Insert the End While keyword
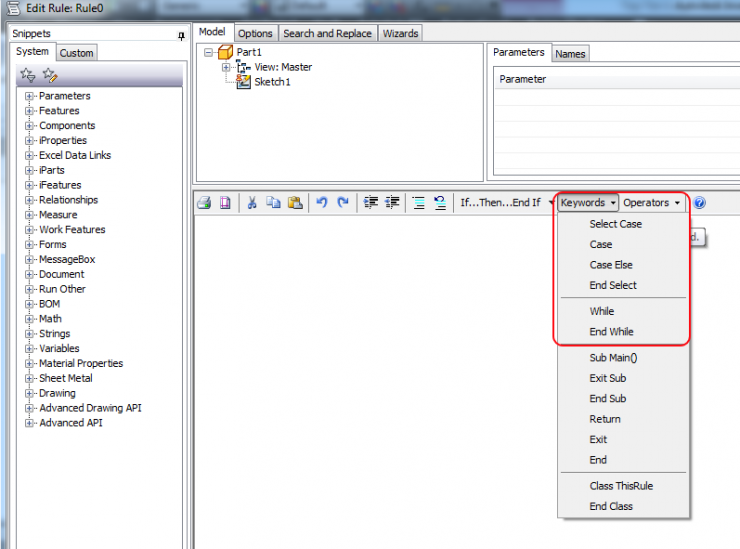Viewport: 740px width, 549px height. 611,332
